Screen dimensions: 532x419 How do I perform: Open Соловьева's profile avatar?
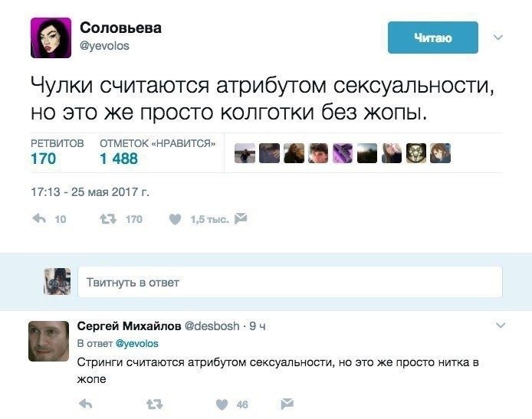pos(51,38)
